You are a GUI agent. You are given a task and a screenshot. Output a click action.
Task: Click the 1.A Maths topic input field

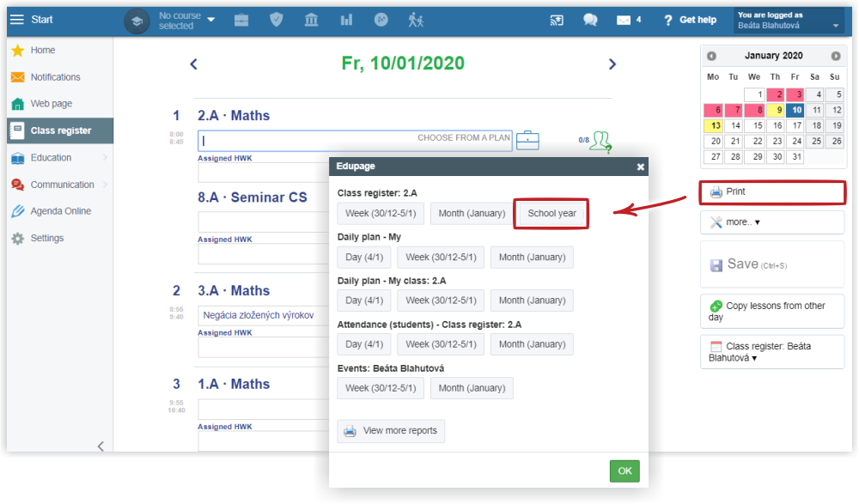pyautogui.click(x=264, y=410)
